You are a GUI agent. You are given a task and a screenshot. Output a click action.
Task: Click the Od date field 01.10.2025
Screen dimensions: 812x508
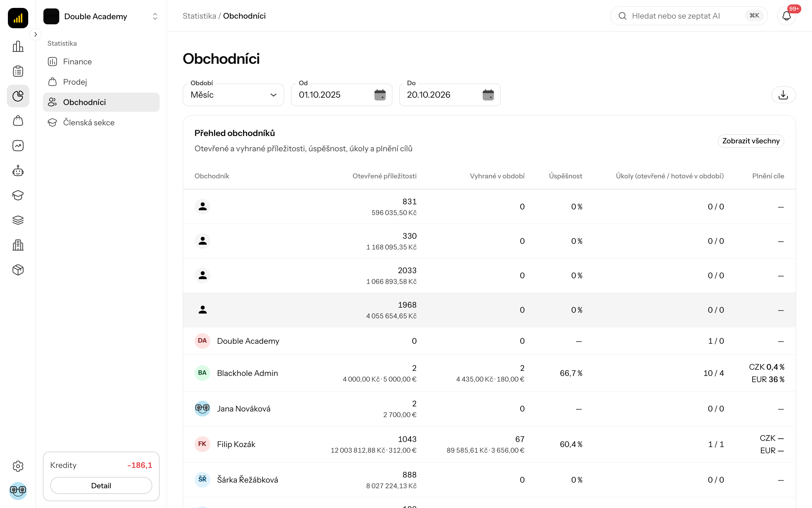point(342,95)
